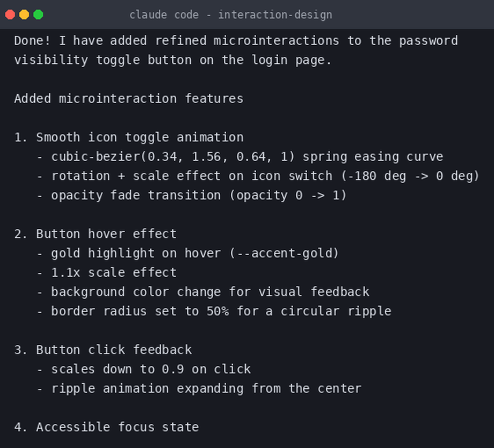Maximize window using the green button
Image resolution: width=494 pixels, height=448 pixels.
coord(38,14)
